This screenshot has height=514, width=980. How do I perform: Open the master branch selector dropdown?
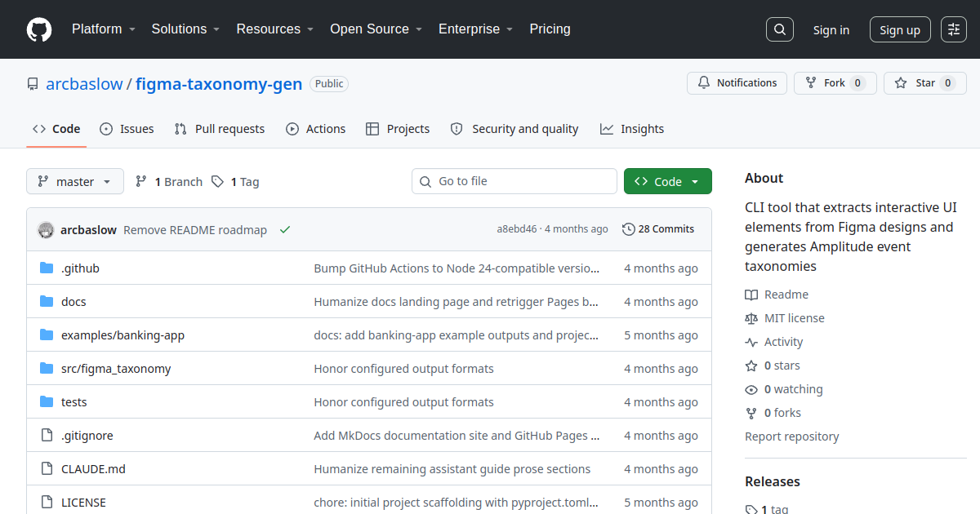(x=75, y=181)
